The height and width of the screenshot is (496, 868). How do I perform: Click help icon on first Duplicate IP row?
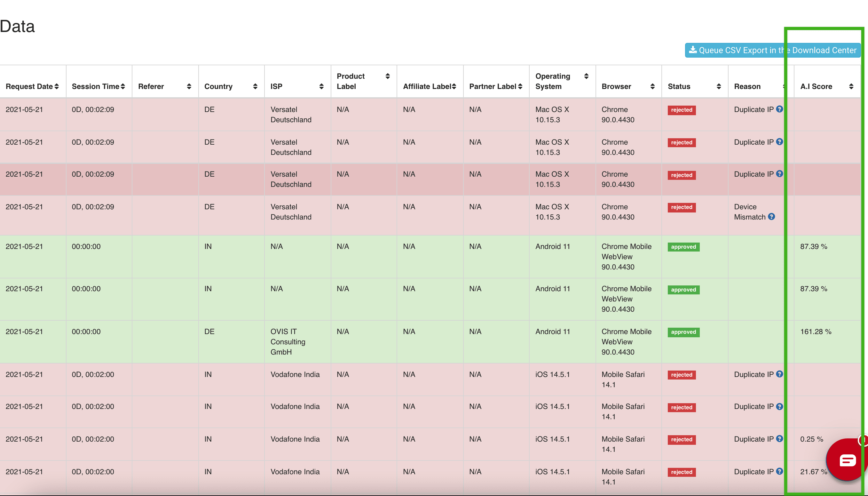point(779,109)
